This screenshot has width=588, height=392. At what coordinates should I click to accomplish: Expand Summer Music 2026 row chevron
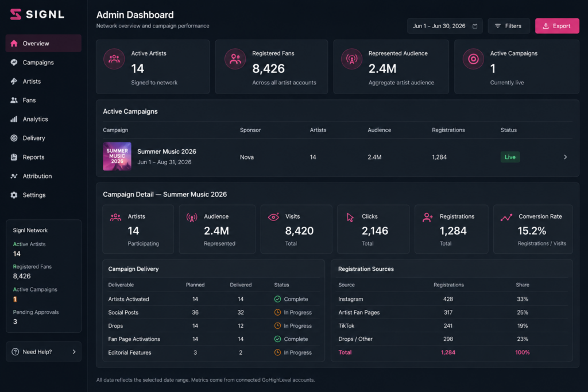[565, 157]
